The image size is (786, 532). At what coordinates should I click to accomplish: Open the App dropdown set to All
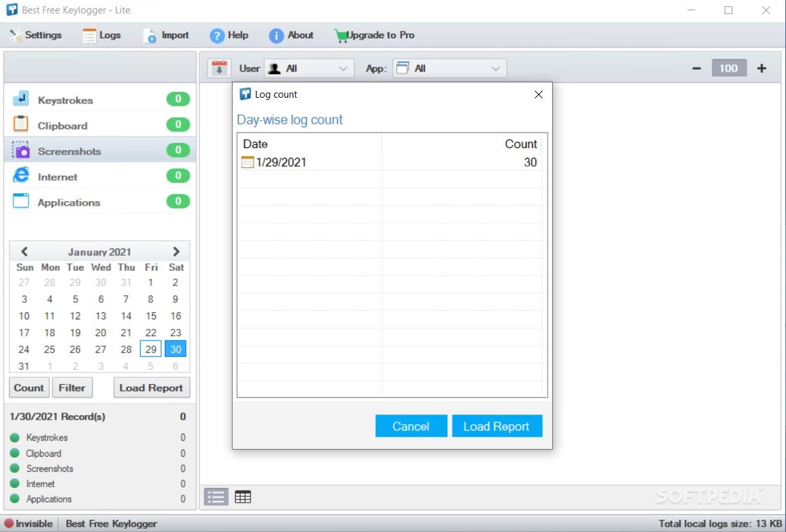click(449, 68)
